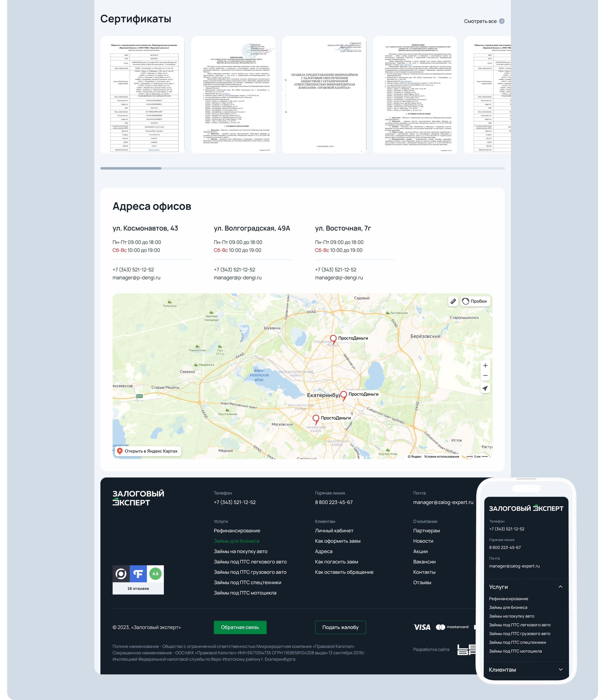Click the ПростоДеньги pin in Орджоникидзевский район
Image resolution: width=606 pixels, height=700 pixels.
(x=333, y=339)
